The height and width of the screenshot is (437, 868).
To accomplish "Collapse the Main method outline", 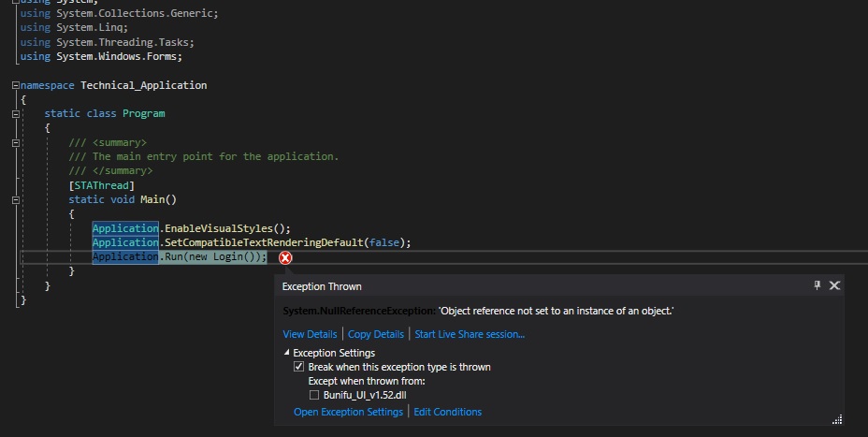I will pyautogui.click(x=16, y=199).
